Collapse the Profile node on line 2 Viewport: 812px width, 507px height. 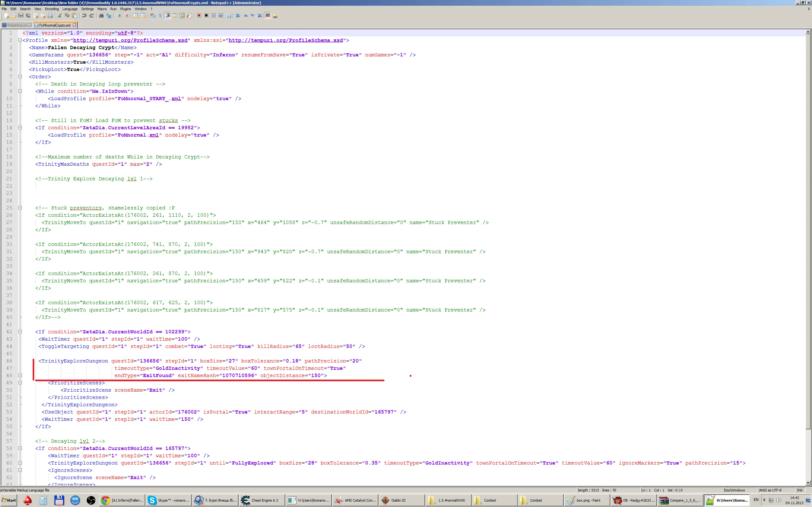pos(20,40)
